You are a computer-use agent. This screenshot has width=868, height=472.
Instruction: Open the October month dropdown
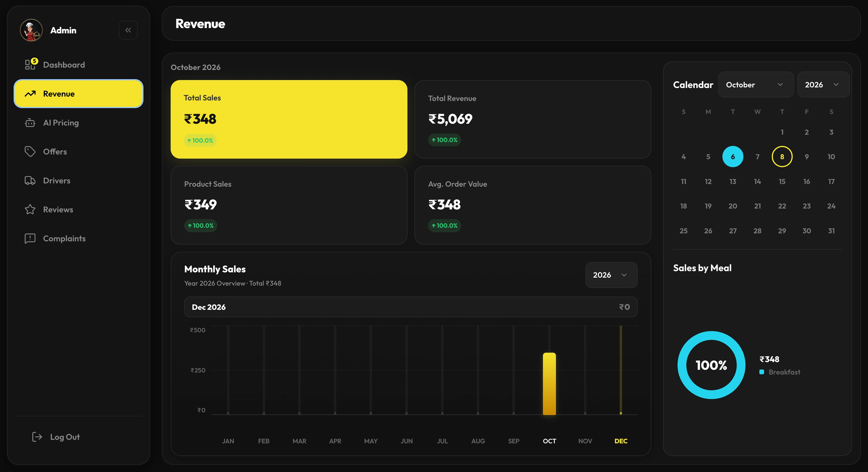[756, 85]
